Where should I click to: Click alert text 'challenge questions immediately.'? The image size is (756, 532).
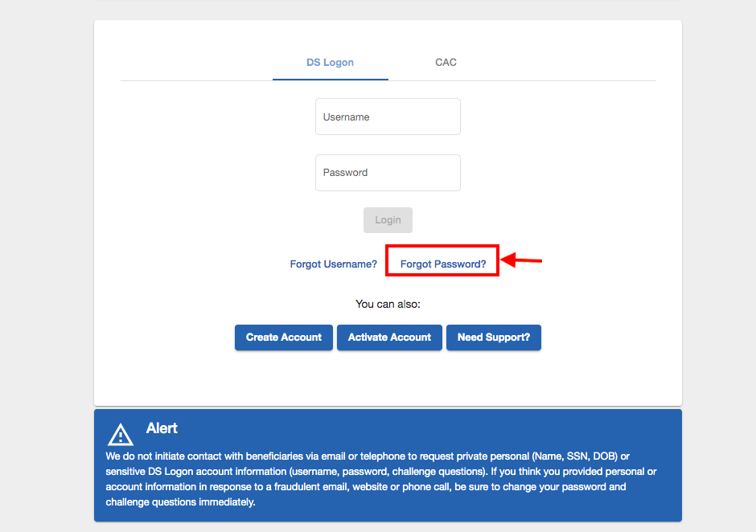click(x=180, y=502)
